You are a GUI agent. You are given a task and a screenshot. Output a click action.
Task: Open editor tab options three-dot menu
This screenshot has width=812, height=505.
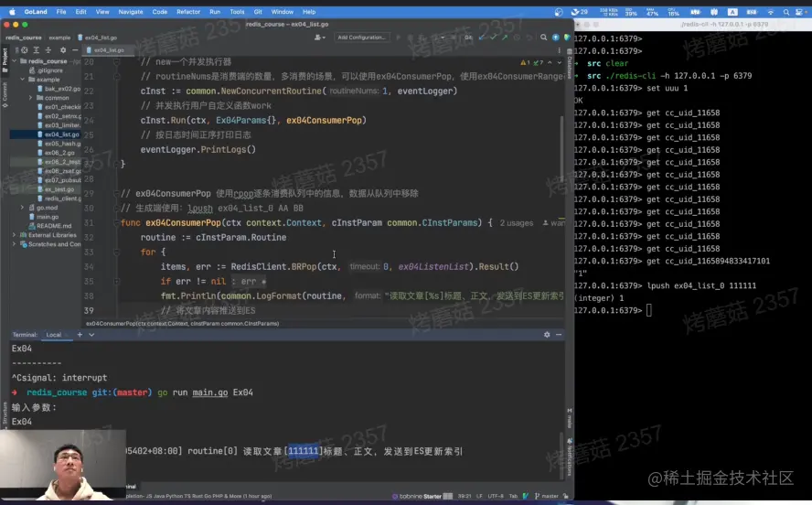pos(560,50)
